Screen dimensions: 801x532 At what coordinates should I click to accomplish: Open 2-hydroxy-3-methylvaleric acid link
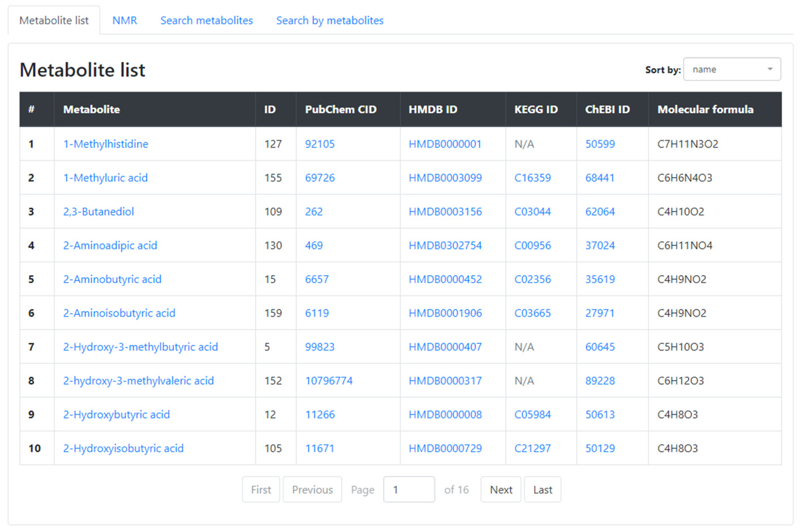pos(139,381)
